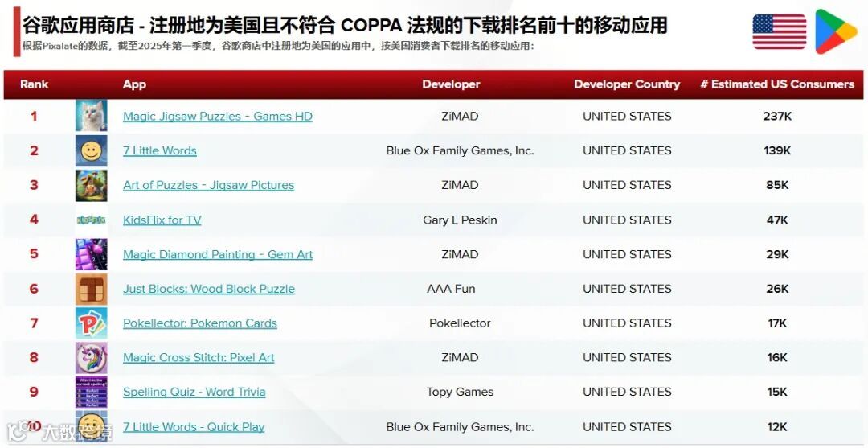This screenshot has width=868, height=448.
Task: Open the Just Blocks: Wood Block Puzzle link
Action: 209,289
